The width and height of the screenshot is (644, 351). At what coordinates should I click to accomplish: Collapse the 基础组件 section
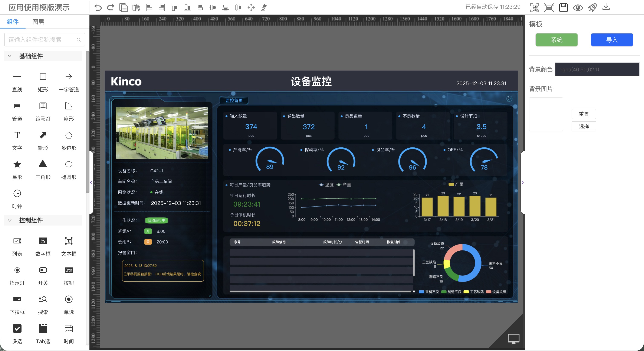tap(10, 56)
